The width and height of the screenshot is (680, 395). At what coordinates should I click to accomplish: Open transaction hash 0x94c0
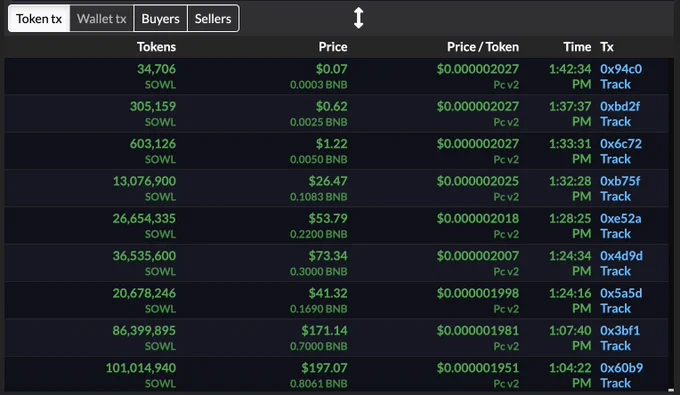[x=621, y=69]
